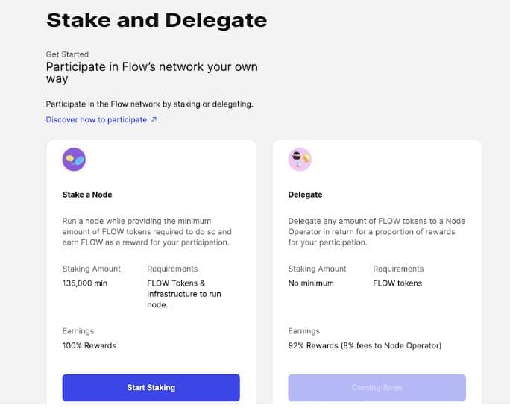Image resolution: width=510 pixels, height=420 pixels.
Task: Click the pink Delegate icon
Action: [300, 159]
